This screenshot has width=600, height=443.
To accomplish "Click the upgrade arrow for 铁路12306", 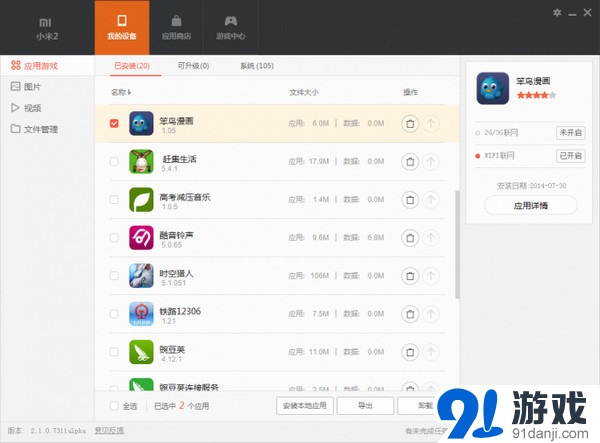I will click(x=431, y=314).
